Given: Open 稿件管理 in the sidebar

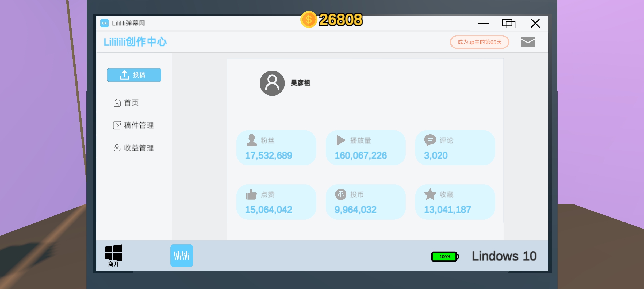Looking at the screenshot, I should [133, 125].
